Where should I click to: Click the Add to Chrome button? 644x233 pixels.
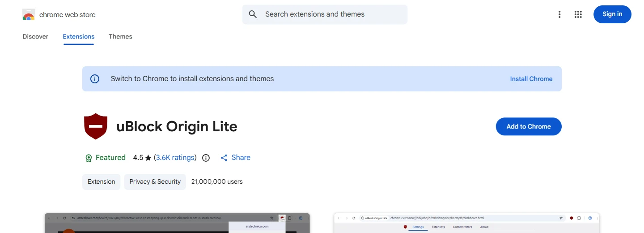click(x=529, y=126)
